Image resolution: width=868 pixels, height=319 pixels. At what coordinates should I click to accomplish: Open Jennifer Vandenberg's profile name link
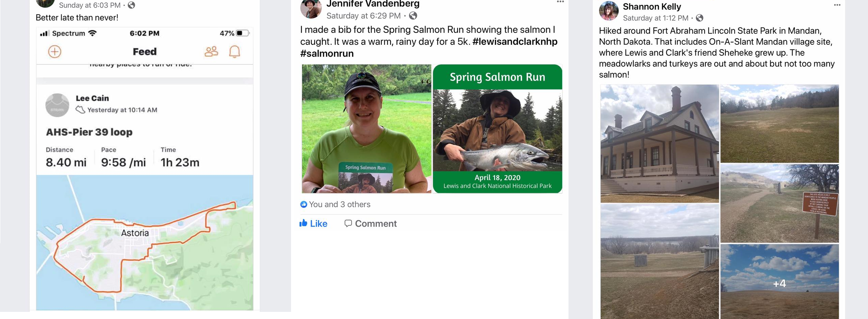point(373,4)
